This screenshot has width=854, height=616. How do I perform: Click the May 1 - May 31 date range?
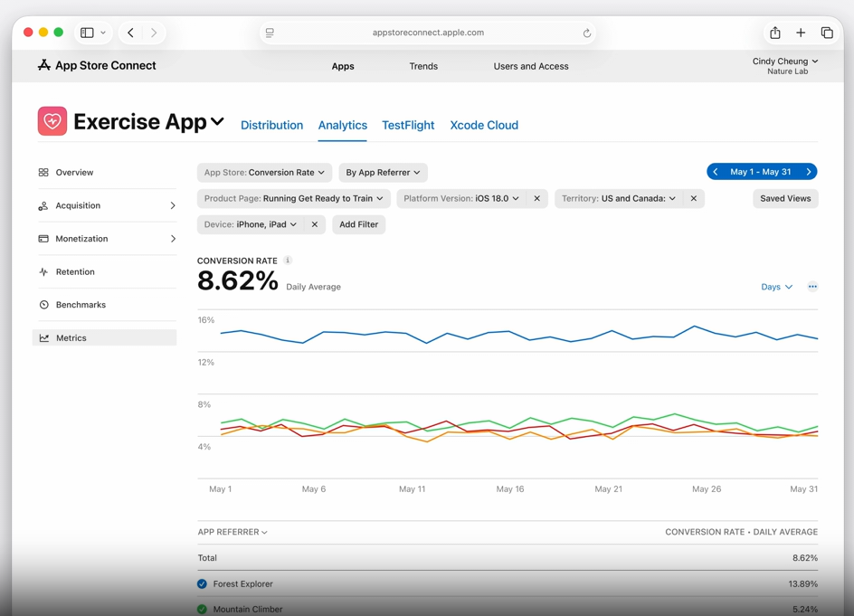click(760, 172)
